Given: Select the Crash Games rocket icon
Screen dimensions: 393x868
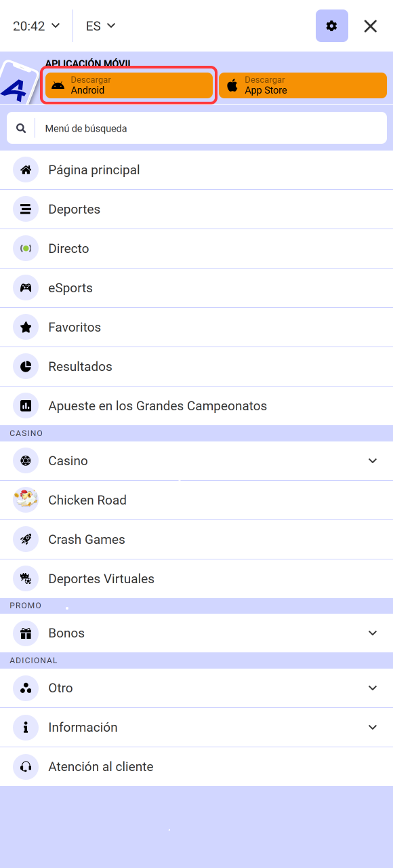Looking at the screenshot, I should 25,539.
